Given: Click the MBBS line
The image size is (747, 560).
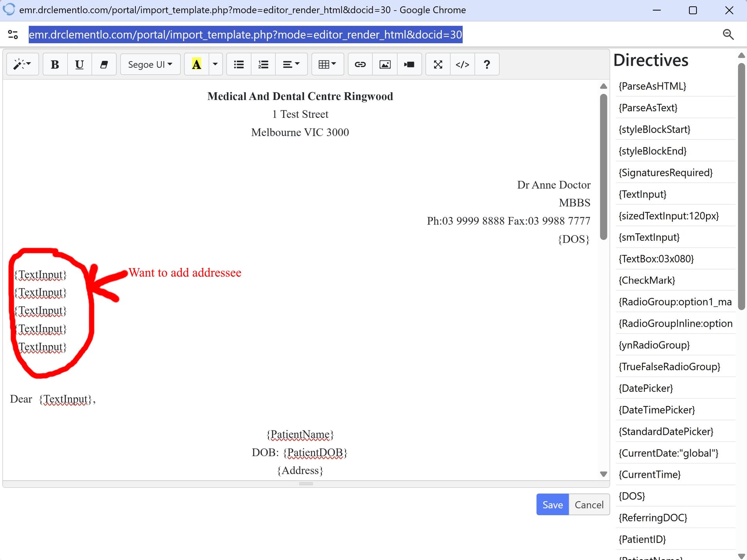Looking at the screenshot, I should click(x=574, y=203).
